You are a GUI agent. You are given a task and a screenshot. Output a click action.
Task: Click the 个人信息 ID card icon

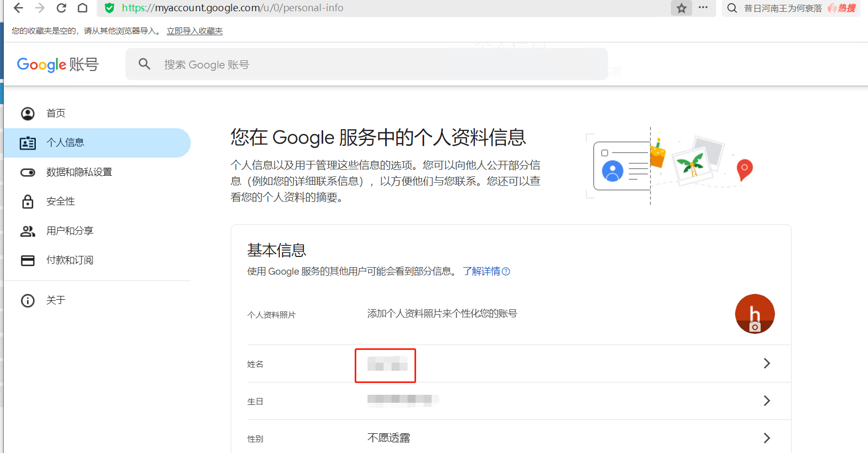(28, 143)
